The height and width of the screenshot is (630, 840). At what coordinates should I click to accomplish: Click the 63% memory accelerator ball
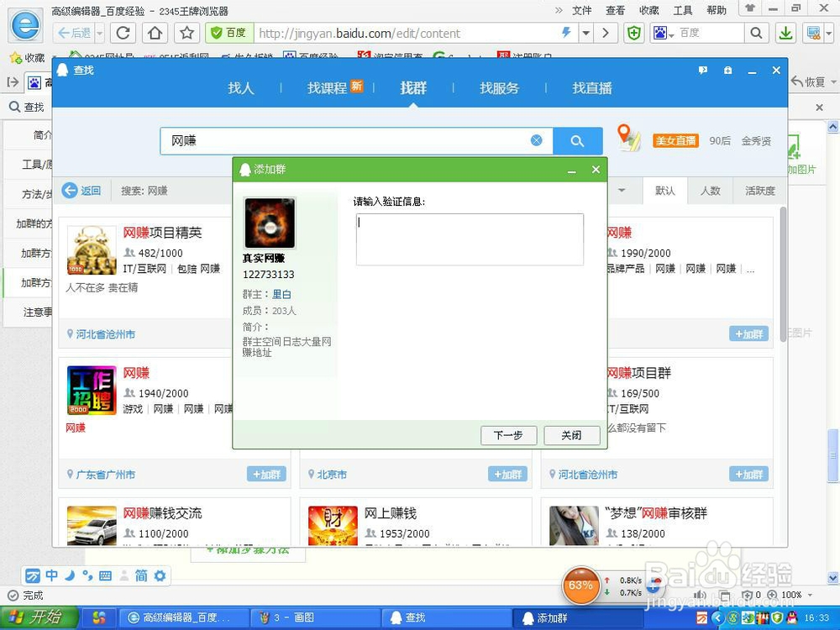[x=580, y=585]
